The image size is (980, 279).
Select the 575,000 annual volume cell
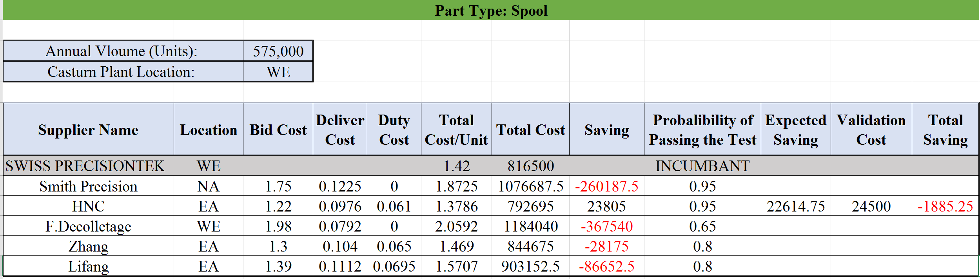pyautogui.click(x=278, y=51)
